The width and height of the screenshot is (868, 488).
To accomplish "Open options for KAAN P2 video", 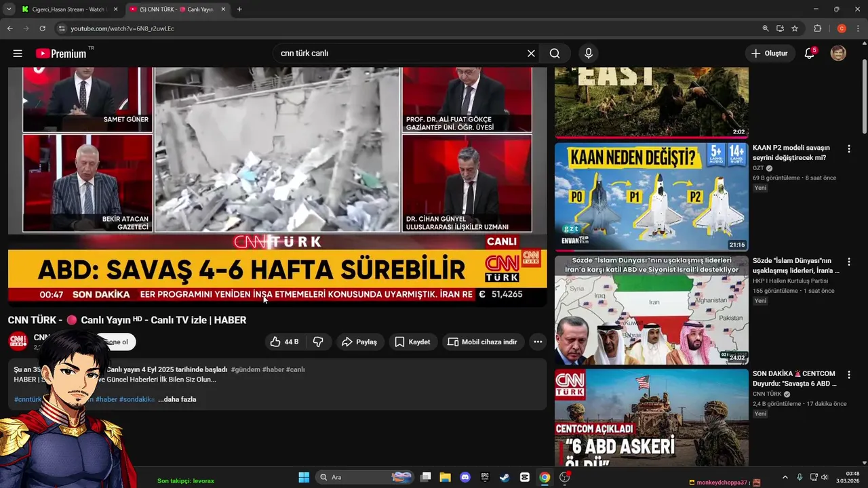I will [848, 148].
